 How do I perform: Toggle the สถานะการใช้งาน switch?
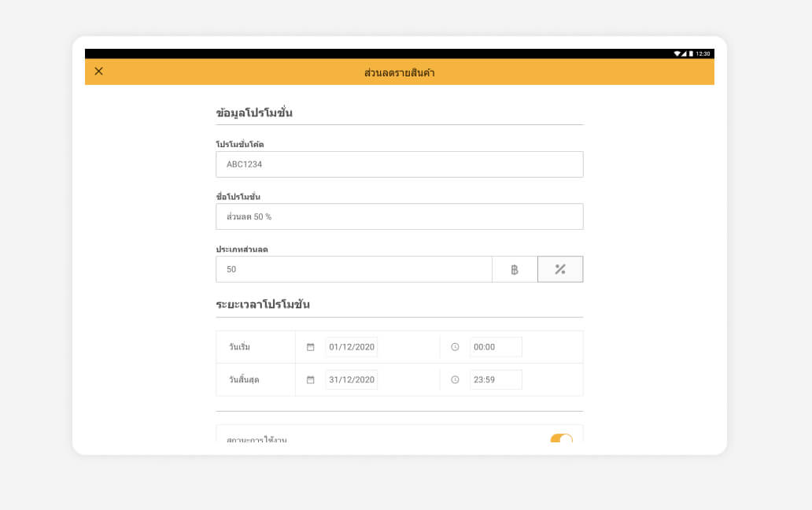click(561, 438)
